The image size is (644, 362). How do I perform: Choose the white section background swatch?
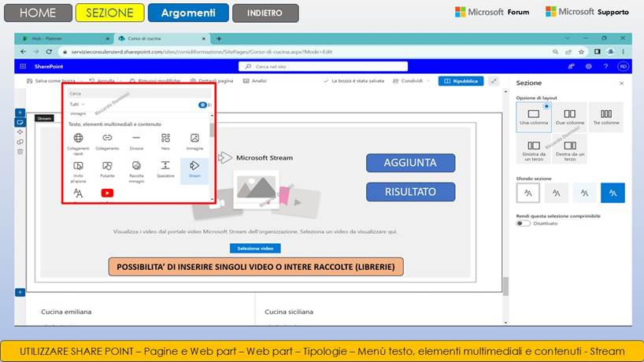(x=527, y=193)
